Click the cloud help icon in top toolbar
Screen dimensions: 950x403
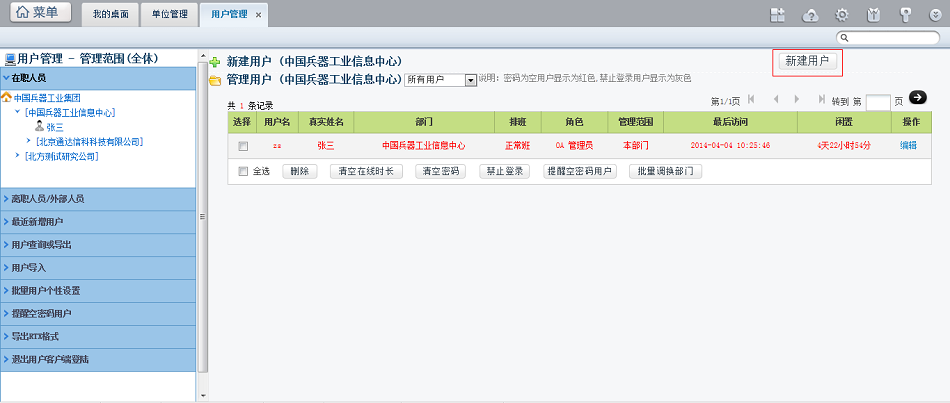pyautogui.click(x=811, y=14)
